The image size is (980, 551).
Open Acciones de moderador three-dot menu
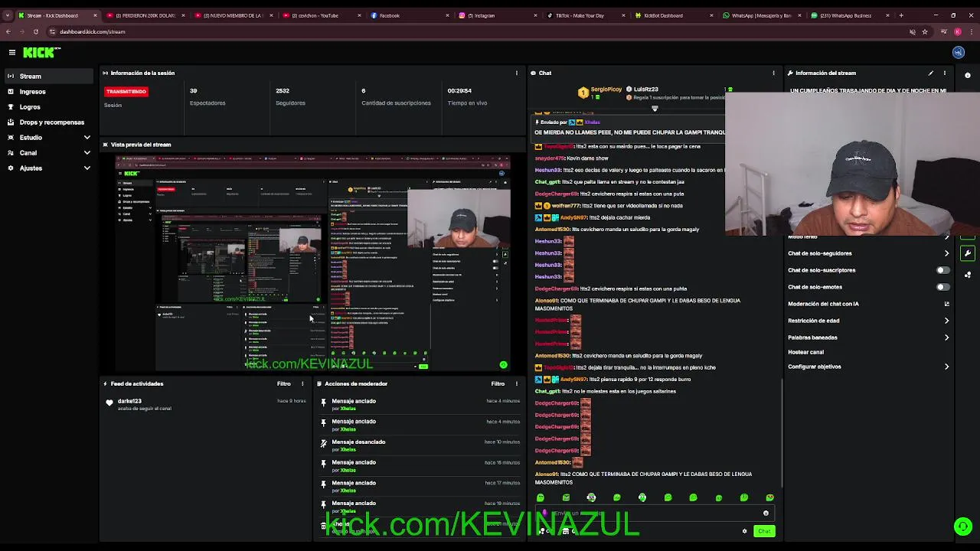point(517,383)
